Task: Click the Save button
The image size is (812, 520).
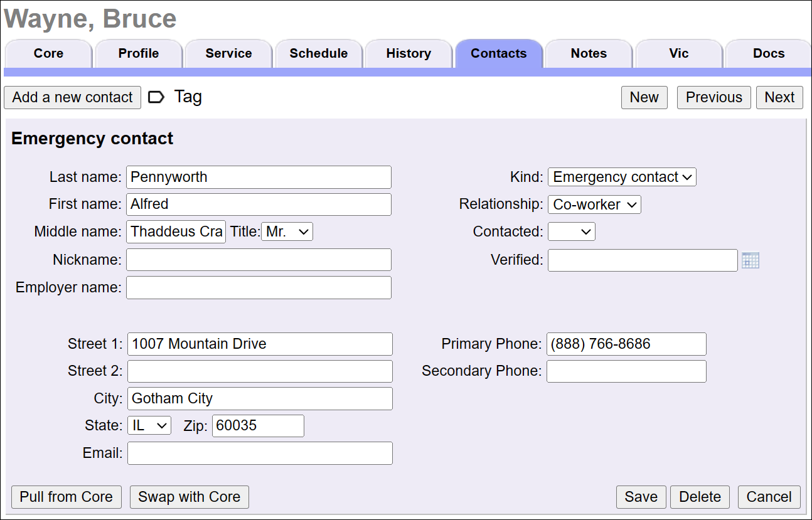Action: (x=641, y=497)
